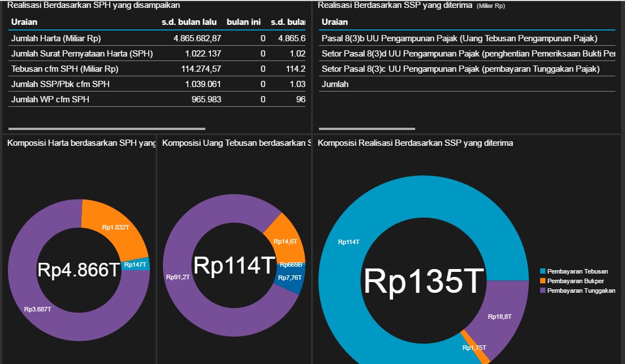Click the value 965.983
This screenshot has width=625, height=364.
[x=206, y=99]
